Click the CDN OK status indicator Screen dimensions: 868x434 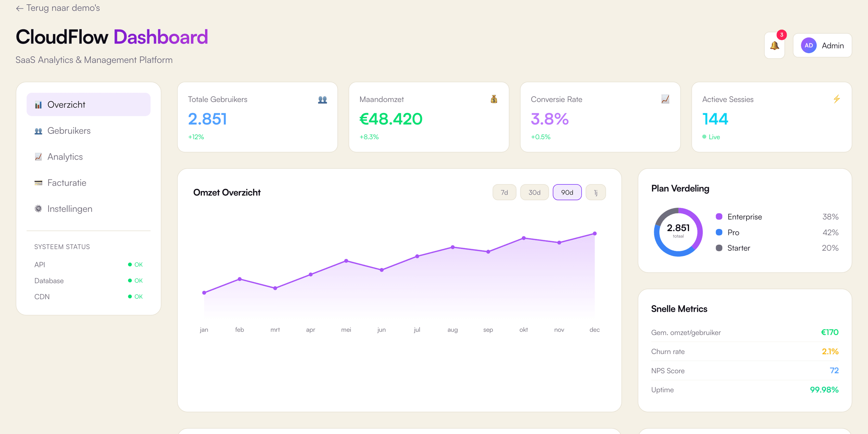coord(135,297)
